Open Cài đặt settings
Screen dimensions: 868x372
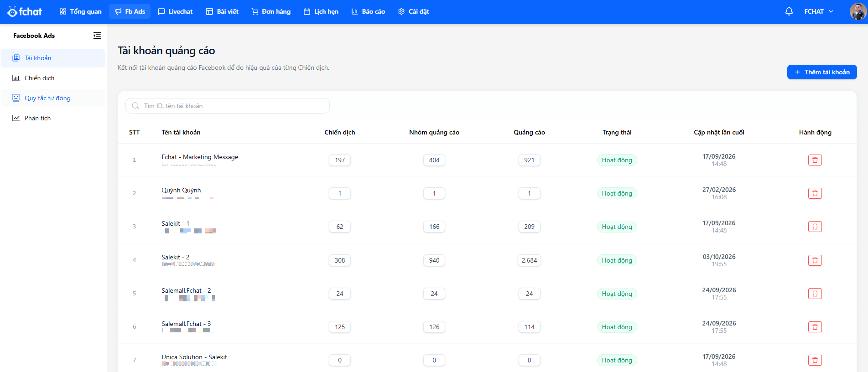(x=413, y=11)
